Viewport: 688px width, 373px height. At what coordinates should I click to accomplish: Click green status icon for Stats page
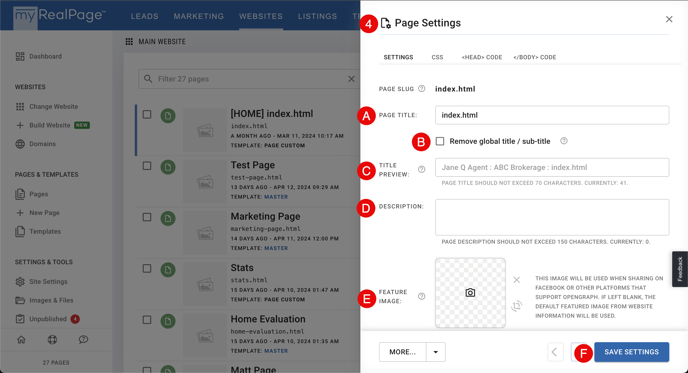(168, 270)
